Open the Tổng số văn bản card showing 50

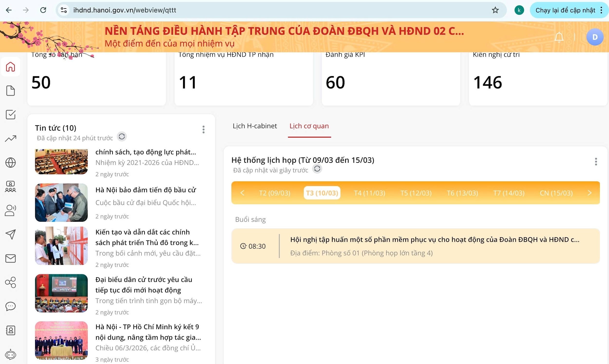pyautogui.click(x=97, y=79)
